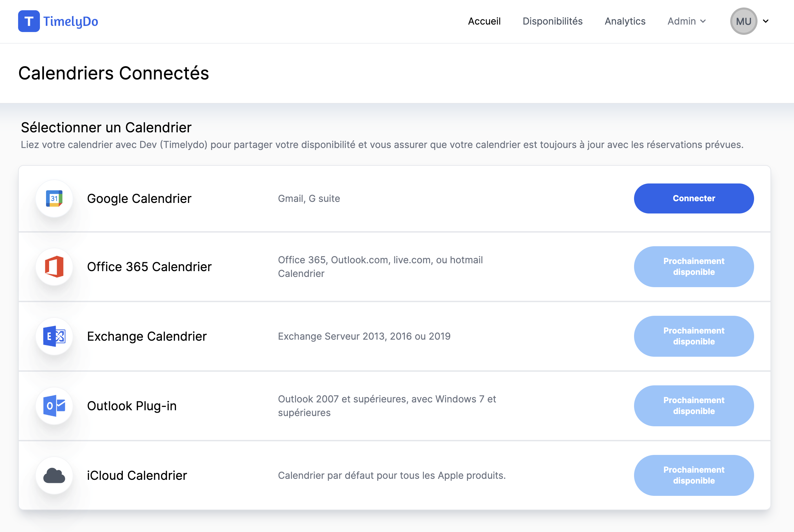794x532 pixels.
Task: Click the TimelyDo brand name link
Action: tap(71, 21)
